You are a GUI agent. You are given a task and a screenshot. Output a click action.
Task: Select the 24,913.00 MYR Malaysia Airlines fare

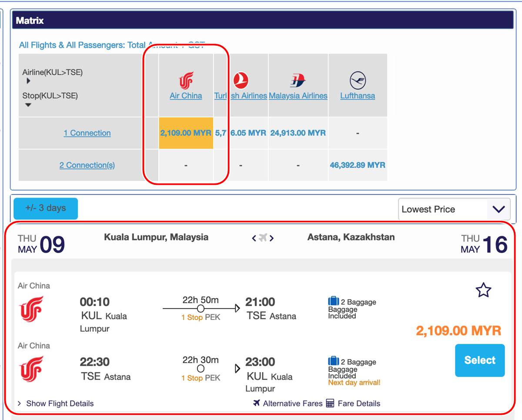(298, 133)
